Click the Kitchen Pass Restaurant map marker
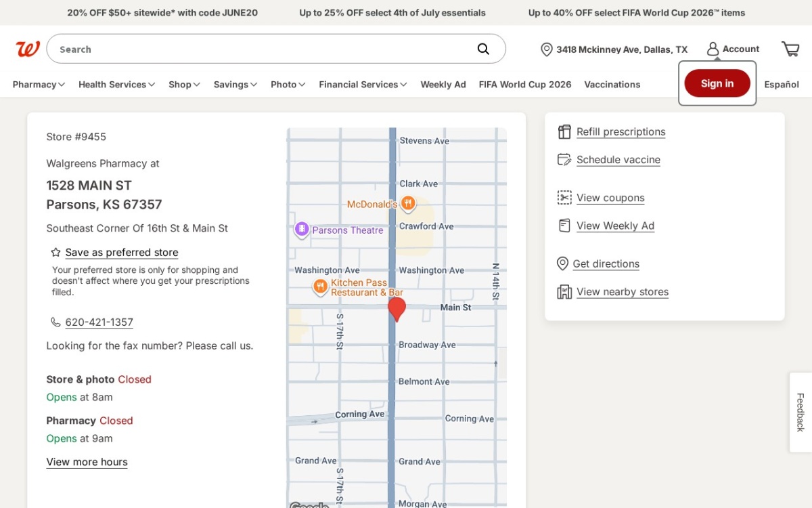This screenshot has width=812, height=508. [x=320, y=287]
